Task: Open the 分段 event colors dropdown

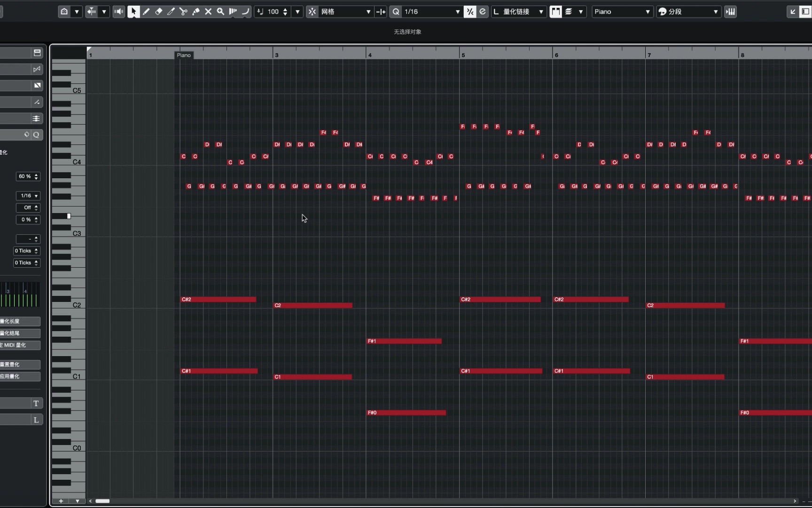Action: [x=688, y=12]
